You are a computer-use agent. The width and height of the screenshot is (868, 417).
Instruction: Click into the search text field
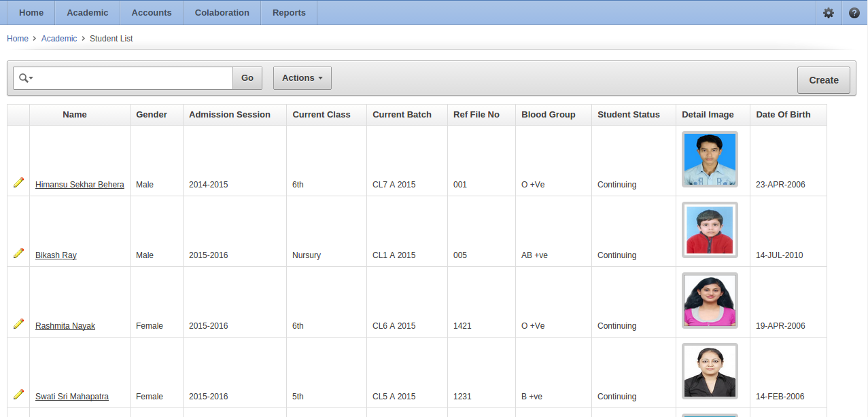point(133,78)
